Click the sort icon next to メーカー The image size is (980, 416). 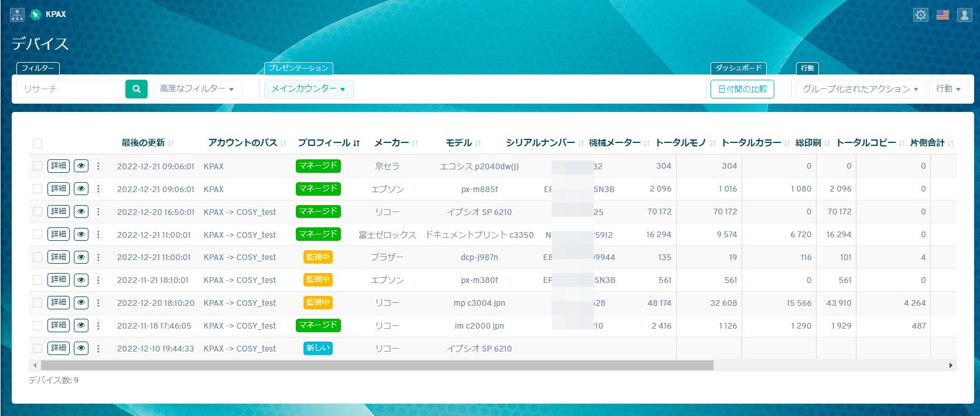click(415, 143)
